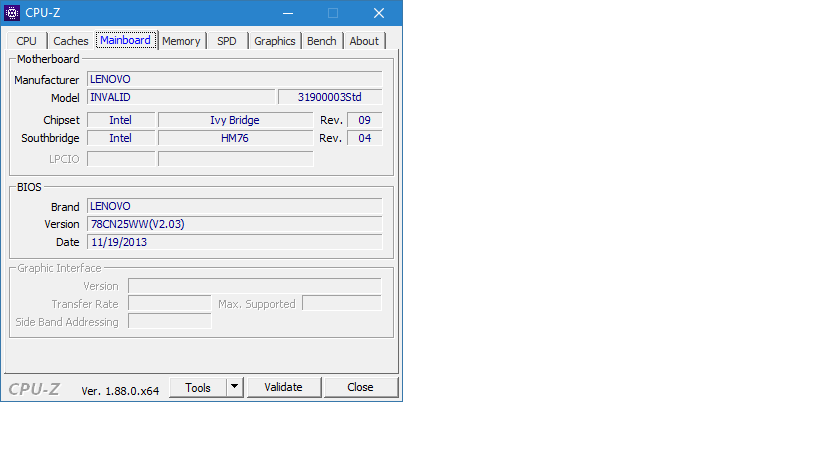Expand the Tools dropdown arrow
This screenshot has height=460, width=819.
(x=235, y=387)
